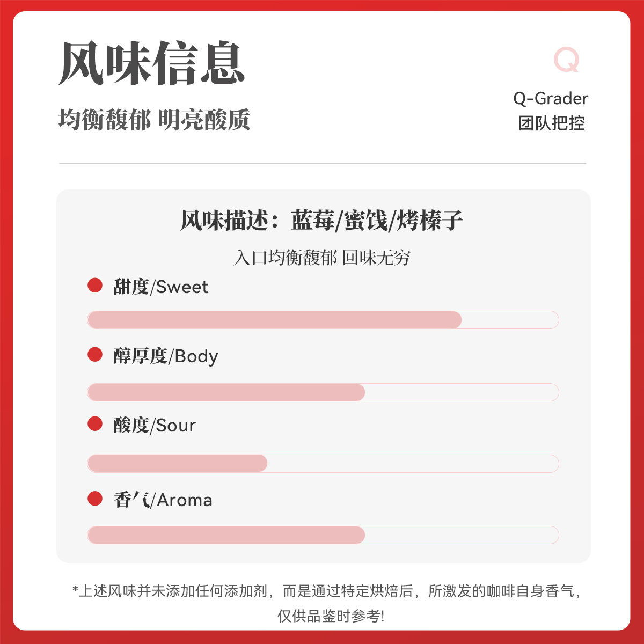
Task: Click the red dot beside 甜度/Sweet
Action: pyautogui.click(x=95, y=286)
